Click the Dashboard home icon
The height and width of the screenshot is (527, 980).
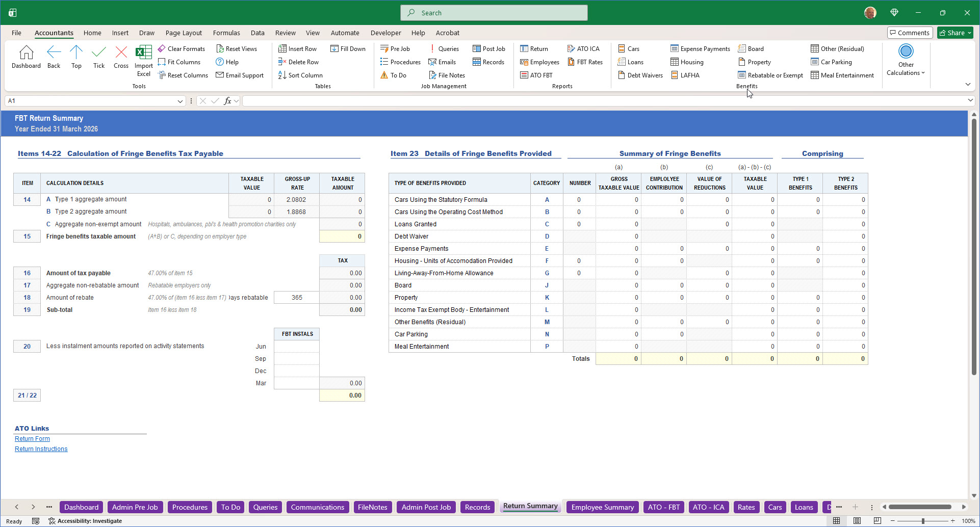(26, 52)
